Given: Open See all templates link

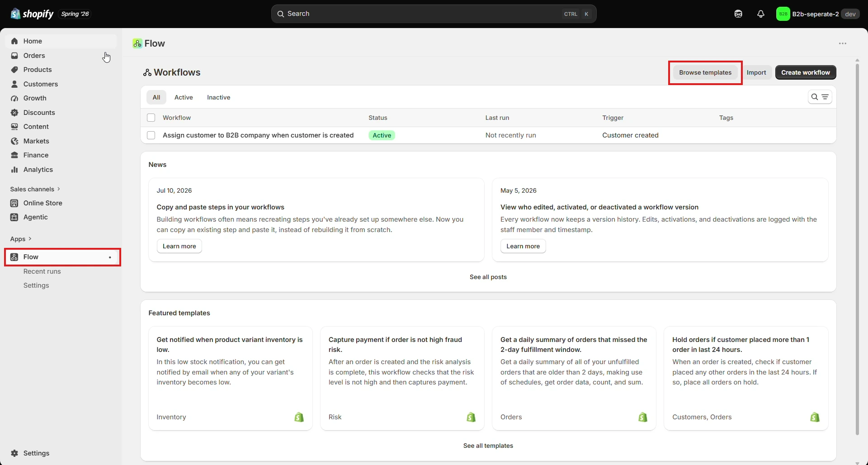Looking at the screenshot, I should click(488, 446).
